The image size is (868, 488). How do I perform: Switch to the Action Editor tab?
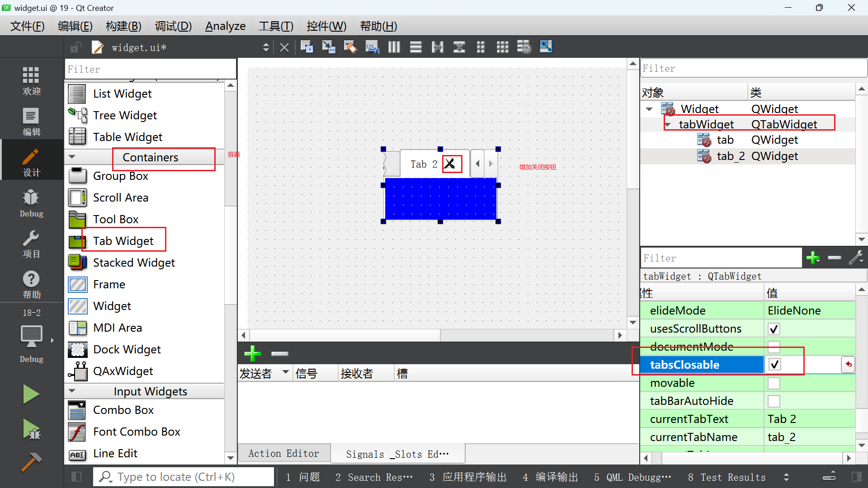[x=283, y=454]
